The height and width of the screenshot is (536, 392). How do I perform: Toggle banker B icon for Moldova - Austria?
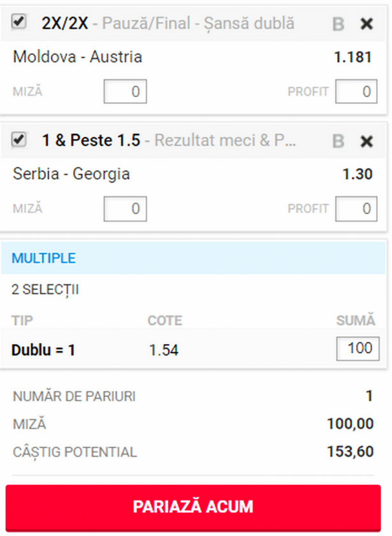[338, 24]
